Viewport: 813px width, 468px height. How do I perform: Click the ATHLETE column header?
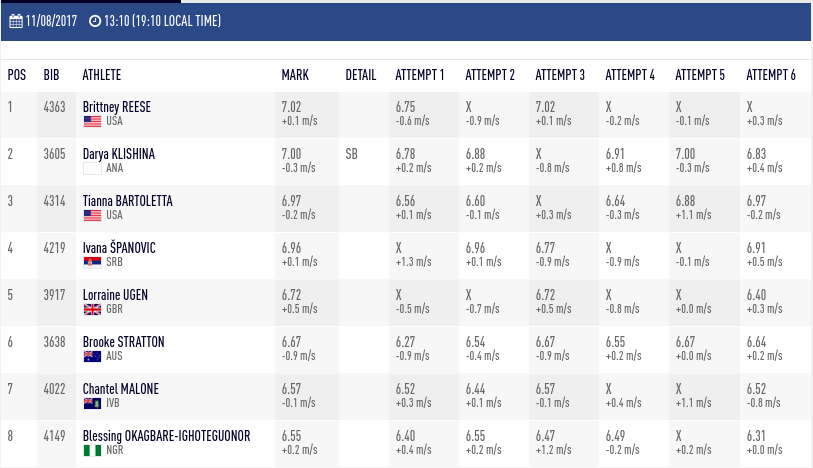coord(102,75)
